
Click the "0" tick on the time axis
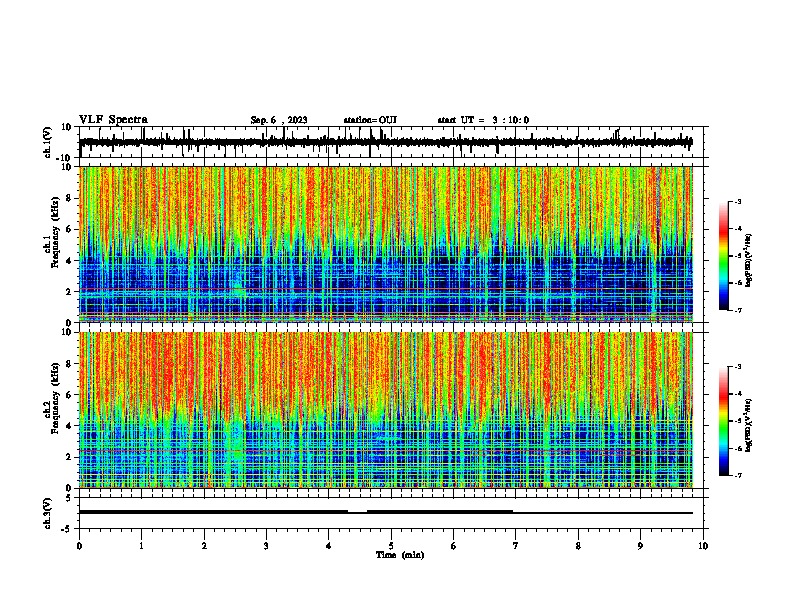click(79, 546)
